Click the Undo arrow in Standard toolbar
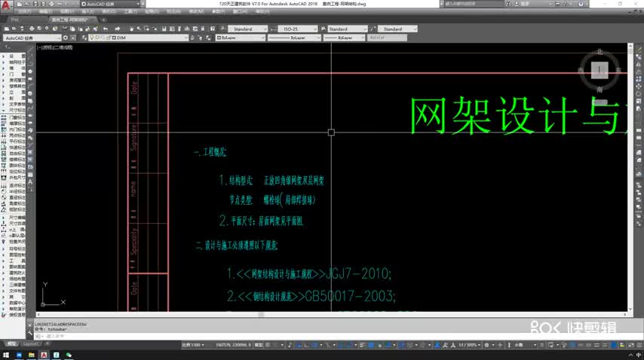 coord(106,29)
